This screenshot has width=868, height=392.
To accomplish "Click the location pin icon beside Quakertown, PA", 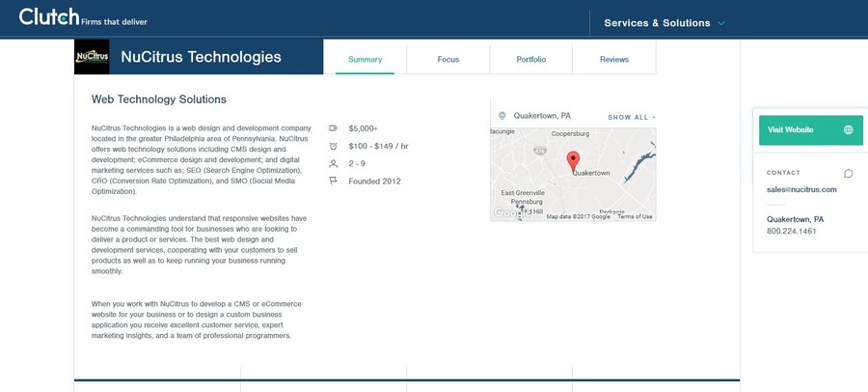I will [x=502, y=116].
